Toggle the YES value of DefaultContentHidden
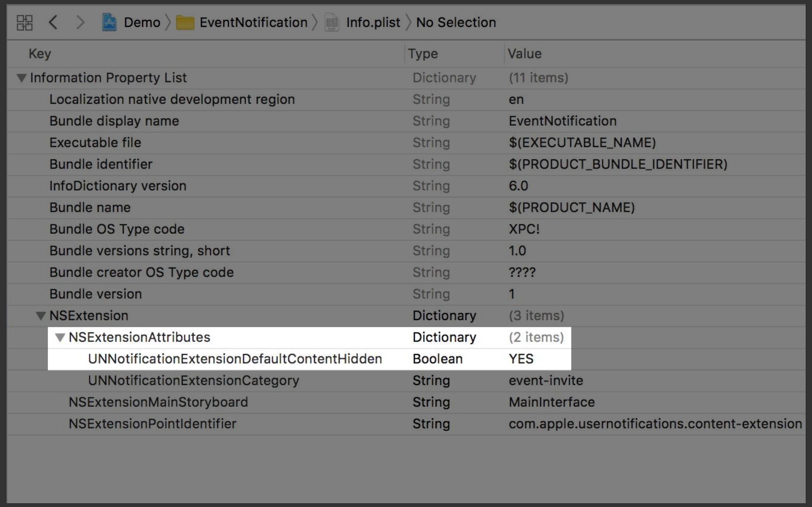This screenshot has width=812, height=507. tap(521, 359)
